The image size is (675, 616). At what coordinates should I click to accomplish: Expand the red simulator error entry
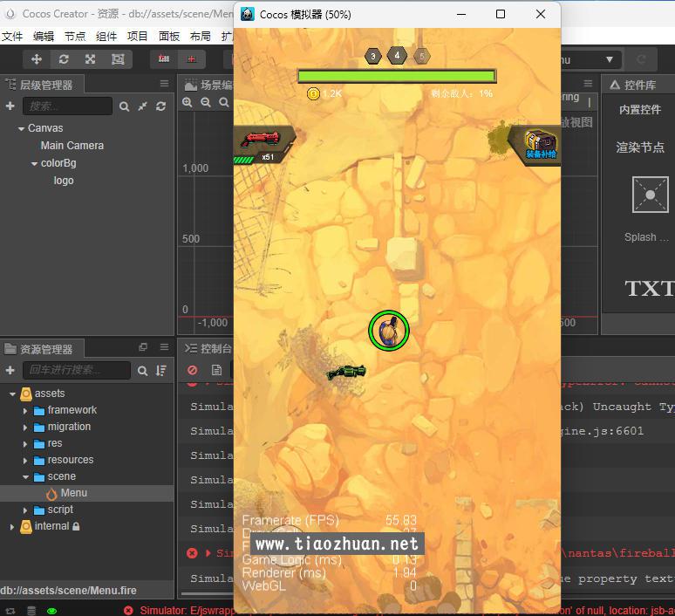click(x=208, y=552)
